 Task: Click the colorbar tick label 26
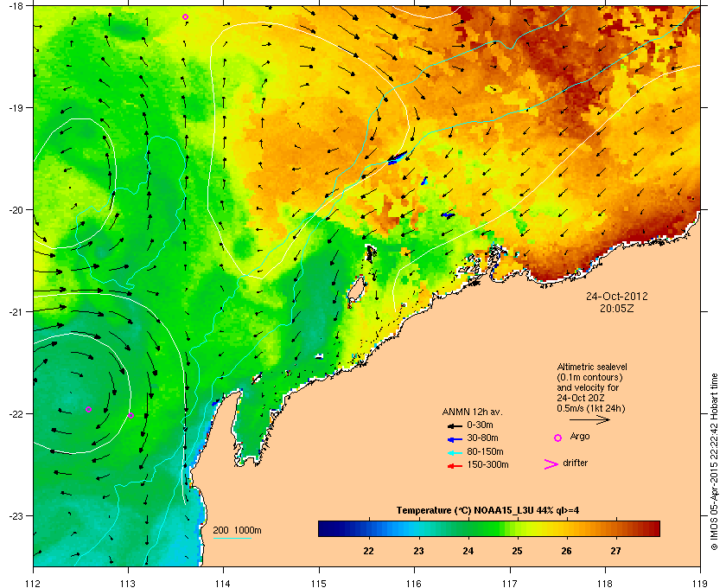click(x=566, y=551)
